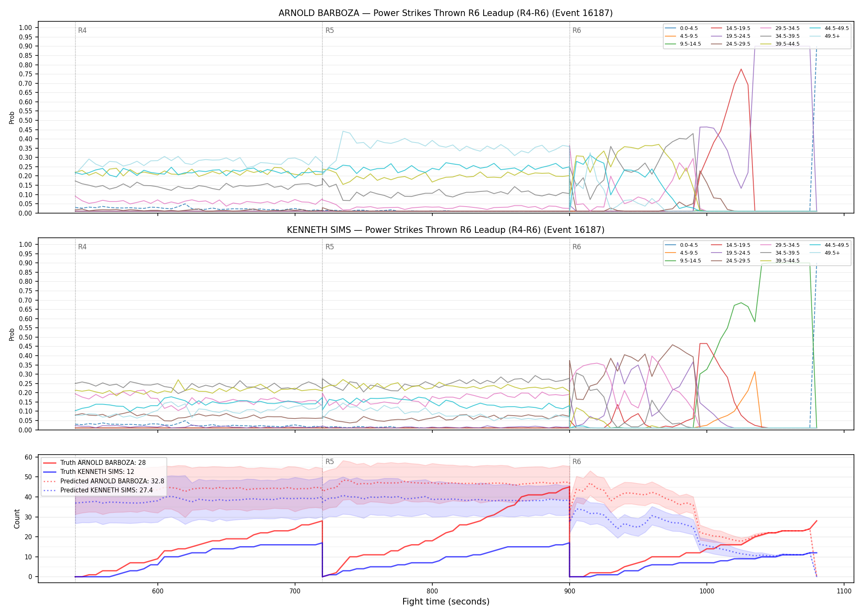This screenshot has width=863, height=616.
Task: Select the R6 round marker in the Count chart
Action: [x=577, y=462]
